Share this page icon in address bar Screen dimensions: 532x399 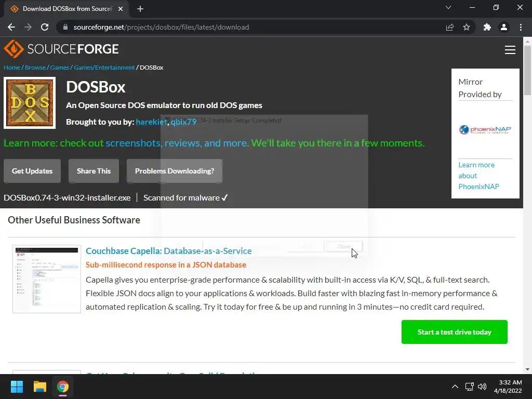coord(450,27)
